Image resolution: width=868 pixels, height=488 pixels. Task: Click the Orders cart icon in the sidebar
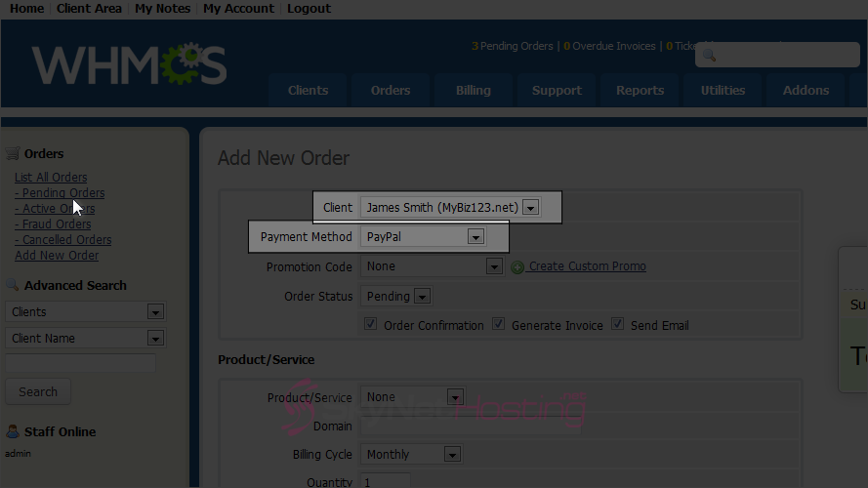pos(13,153)
